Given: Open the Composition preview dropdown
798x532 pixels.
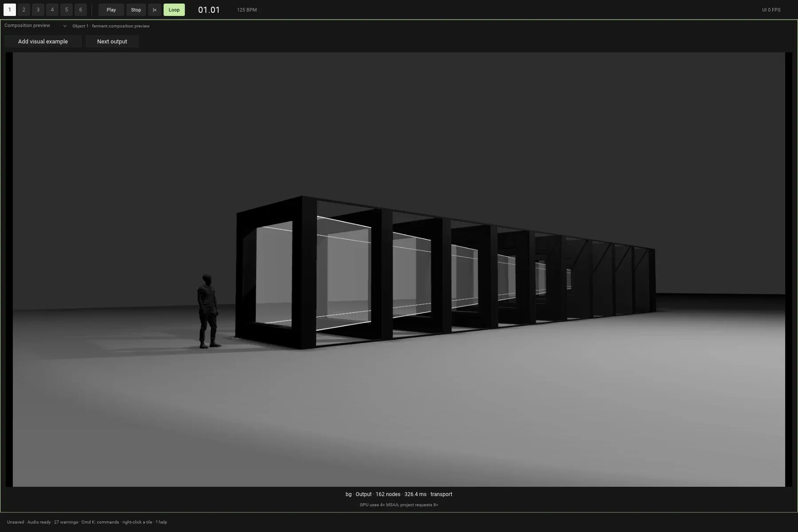Looking at the screenshot, I should tap(35, 26).
